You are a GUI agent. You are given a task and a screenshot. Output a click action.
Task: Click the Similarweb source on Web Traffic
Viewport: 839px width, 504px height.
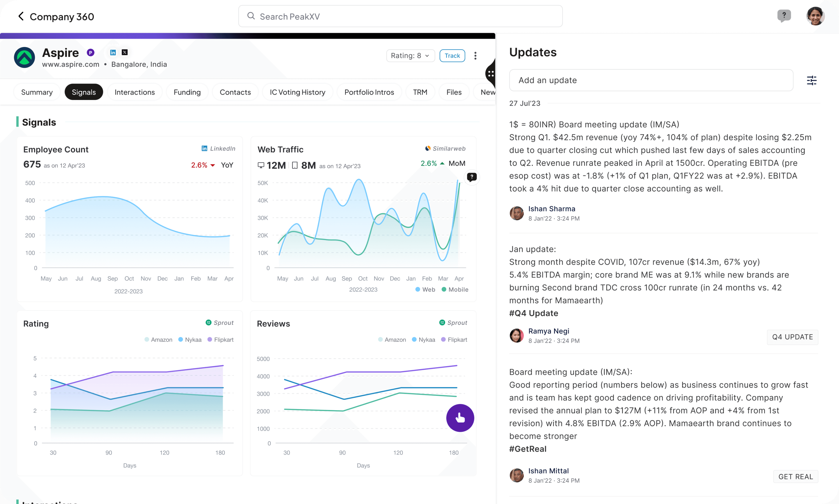(x=445, y=148)
